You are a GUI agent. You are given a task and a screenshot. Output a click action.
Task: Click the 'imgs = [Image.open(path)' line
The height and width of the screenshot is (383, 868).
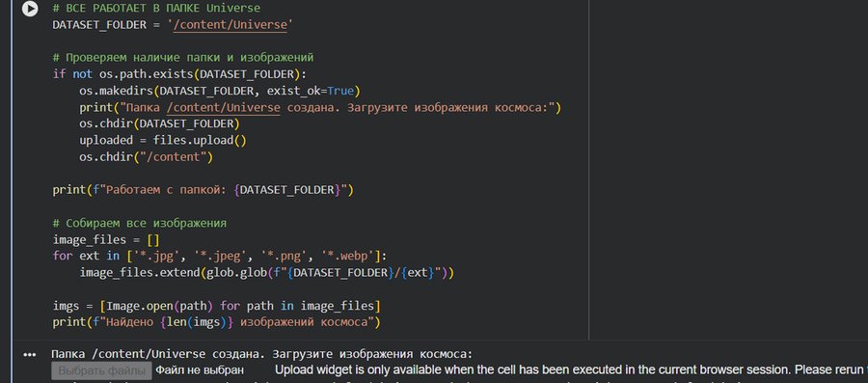(x=216, y=306)
